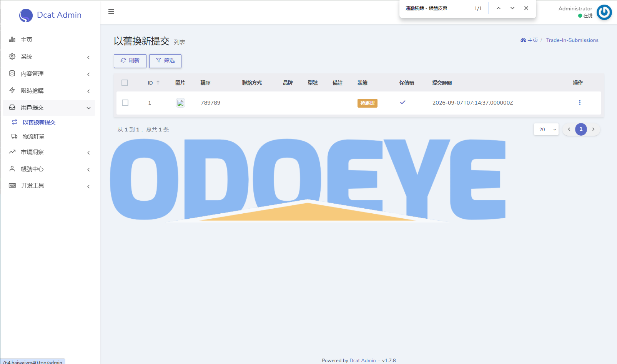Collapse the 用戶提交 menu chevron
This screenshot has height=364, width=617.
88,108
